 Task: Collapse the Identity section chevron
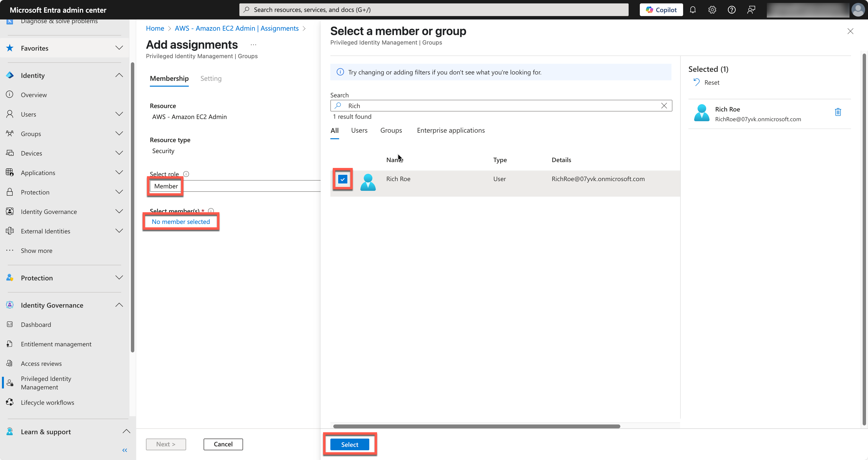[x=119, y=75]
